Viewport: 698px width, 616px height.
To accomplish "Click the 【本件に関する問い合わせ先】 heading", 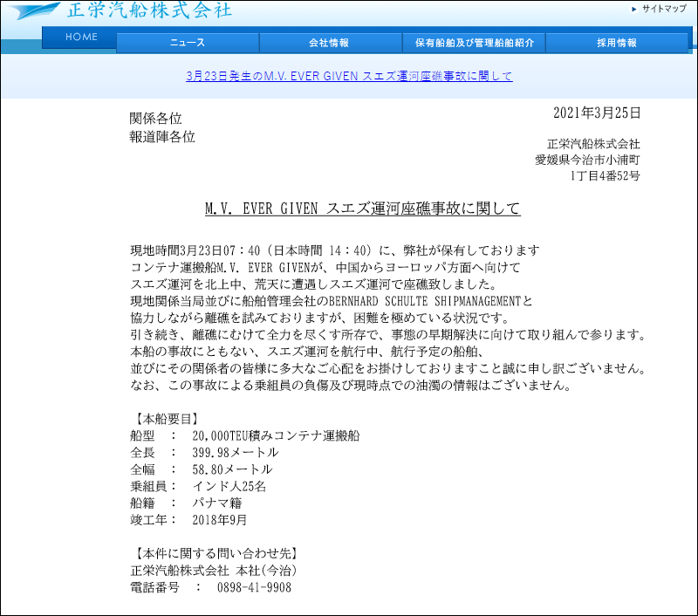I will pos(216,554).
